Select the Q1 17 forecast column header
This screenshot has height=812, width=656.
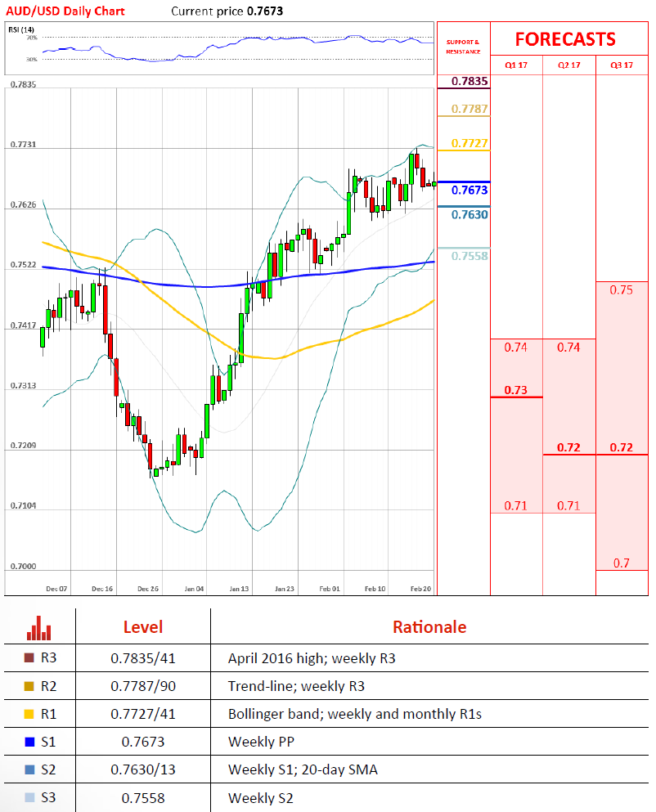(516, 65)
